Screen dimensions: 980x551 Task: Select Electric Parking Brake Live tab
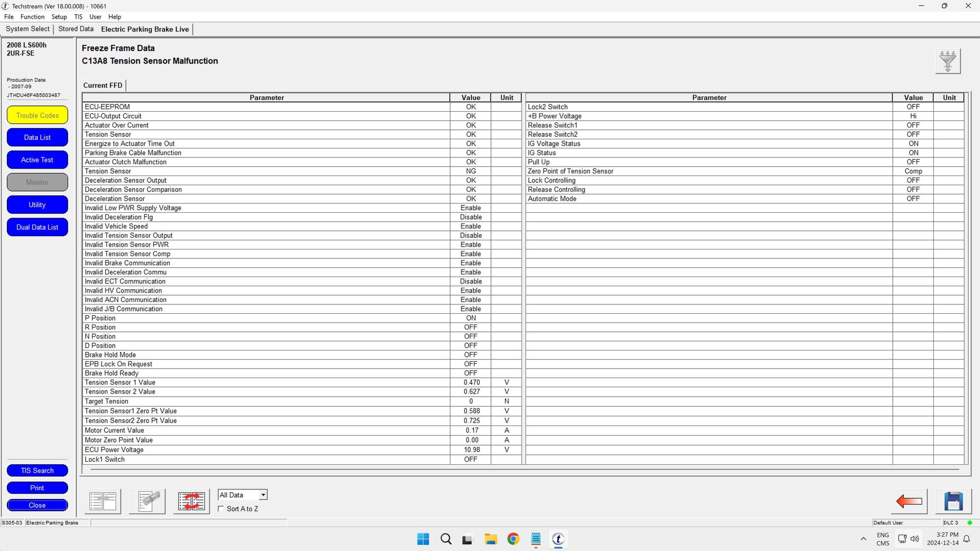(x=145, y=29)
